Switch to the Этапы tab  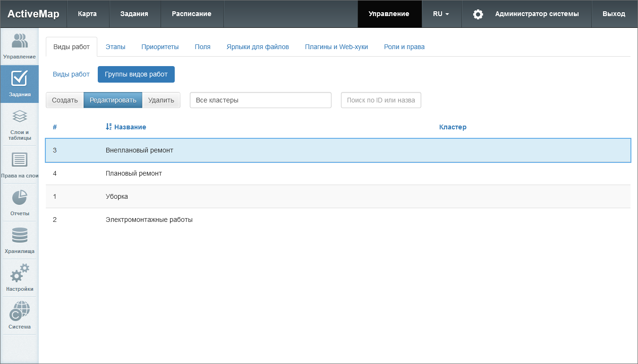coord(115,47)
